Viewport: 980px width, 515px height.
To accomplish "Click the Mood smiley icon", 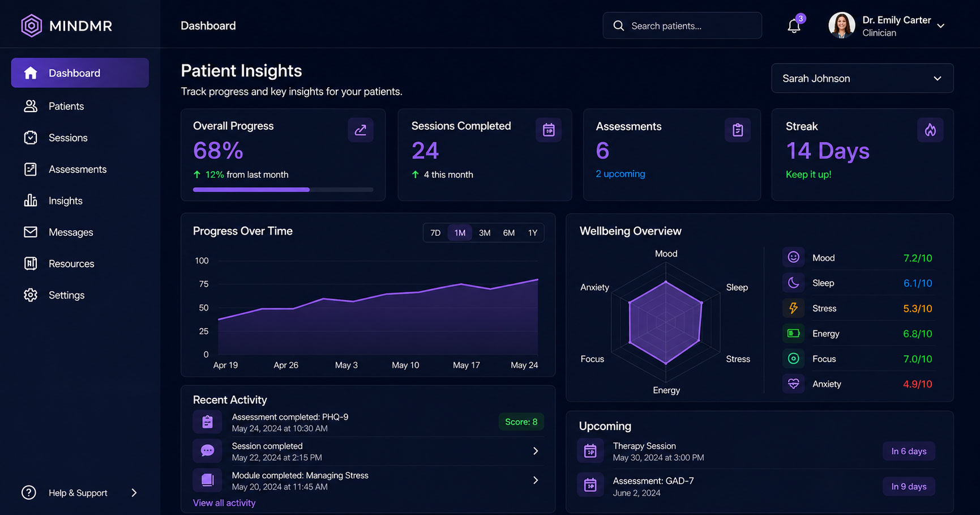I will pos(794,257).
